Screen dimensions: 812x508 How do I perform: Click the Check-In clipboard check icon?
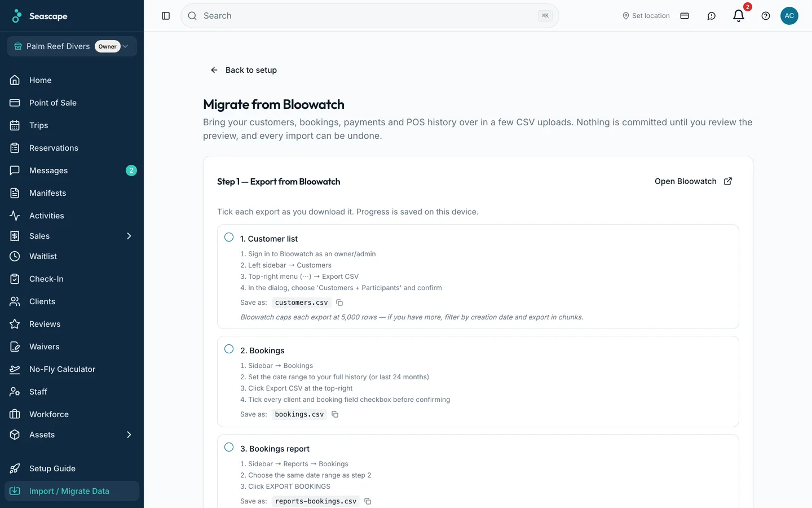point(15,279)
